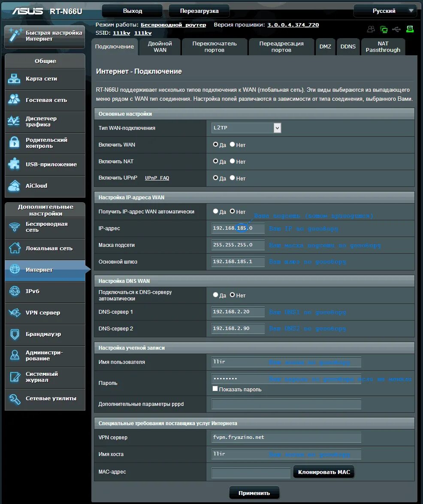Screen dimensions: 423x504
Task: Select Да for Включить WAN
Action: 215,145
